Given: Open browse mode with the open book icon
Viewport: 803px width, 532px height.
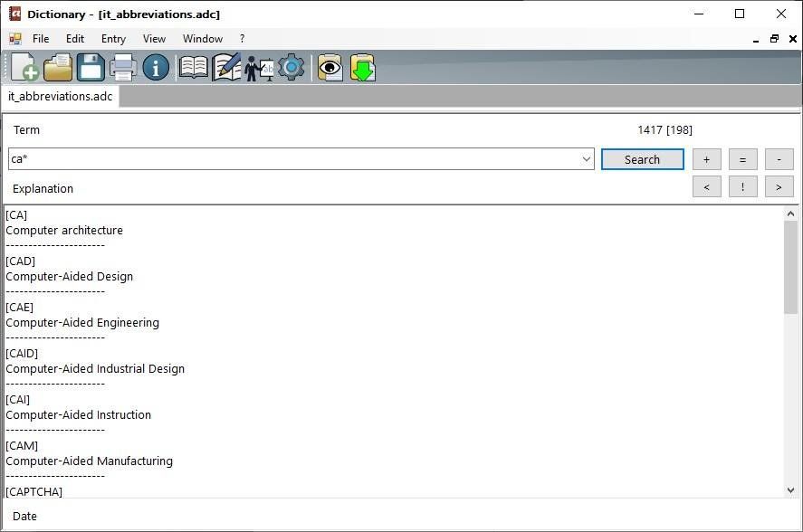Looking at the screenshot, I should [192, 67].
